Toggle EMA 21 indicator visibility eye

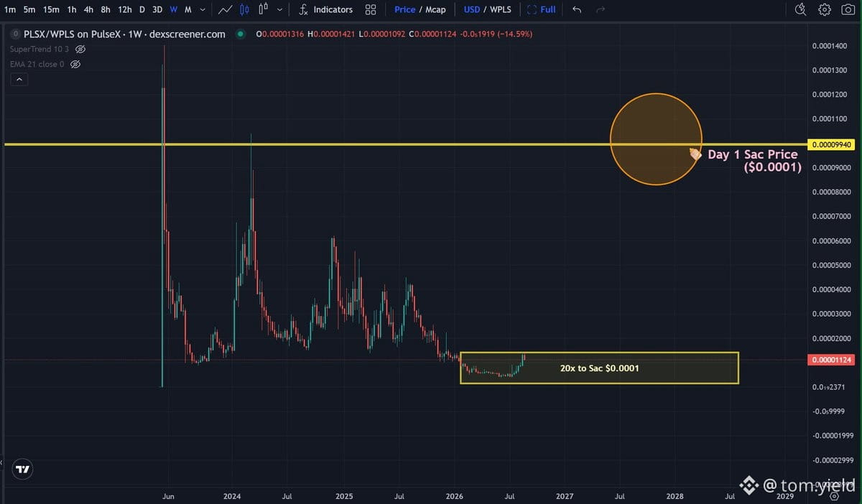pos(75,64)
